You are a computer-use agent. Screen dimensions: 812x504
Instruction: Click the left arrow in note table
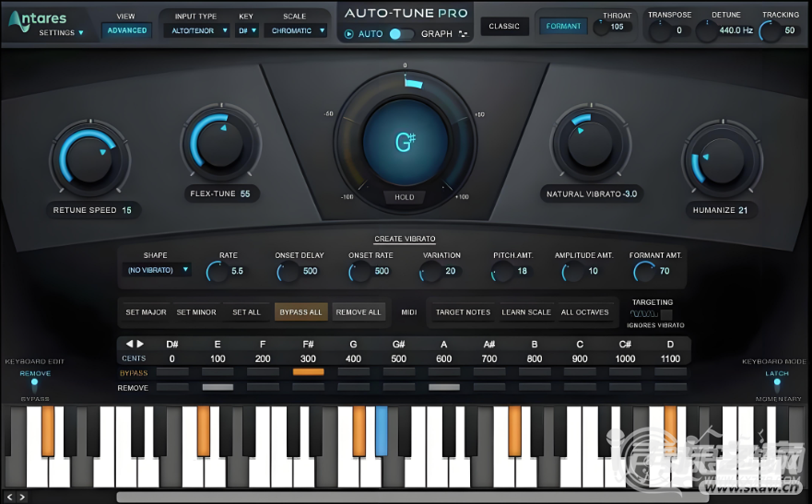tap(129, 344)
